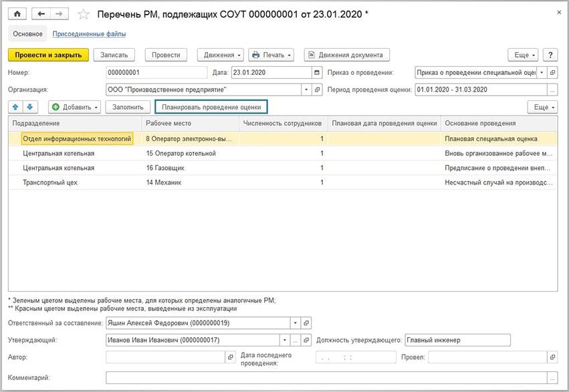The width and height of the screenshot is (569, 392).
Task: Switch to the Основное tab
Action: tap(27, 33)
